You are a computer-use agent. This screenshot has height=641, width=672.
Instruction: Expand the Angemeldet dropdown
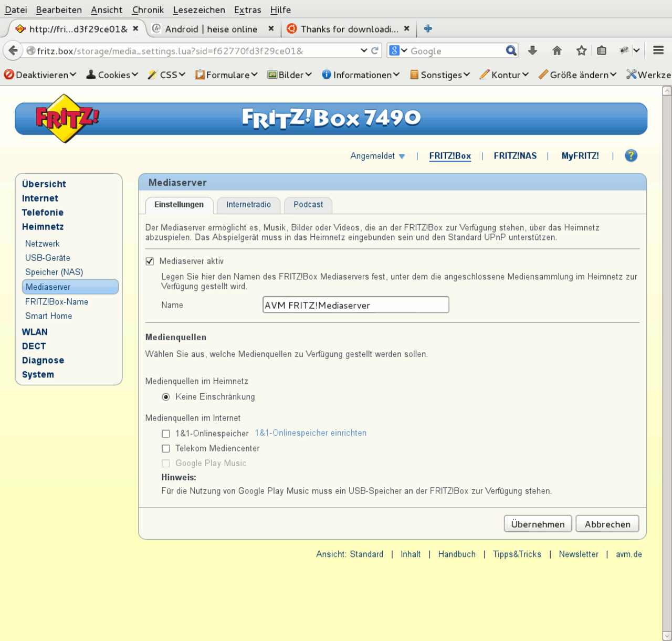[x=377, y=156]
